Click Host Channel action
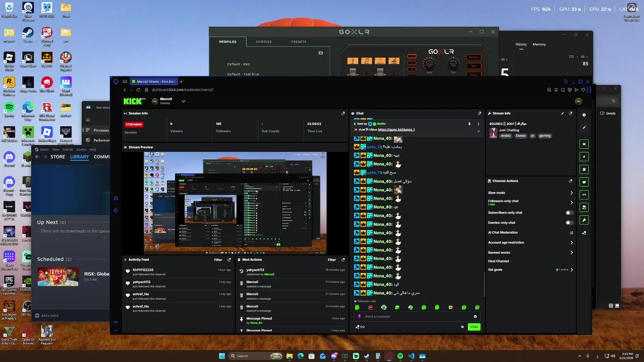The height and width of the screenshot is (362, 644). [499, 261]
